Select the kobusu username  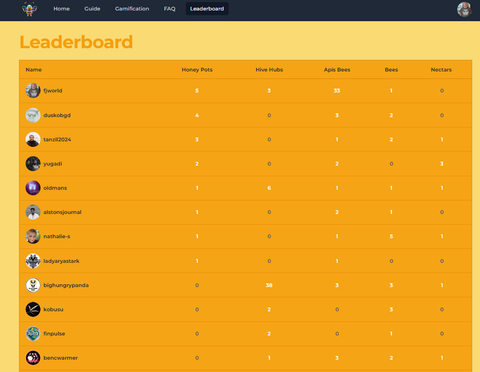point(53,309)
